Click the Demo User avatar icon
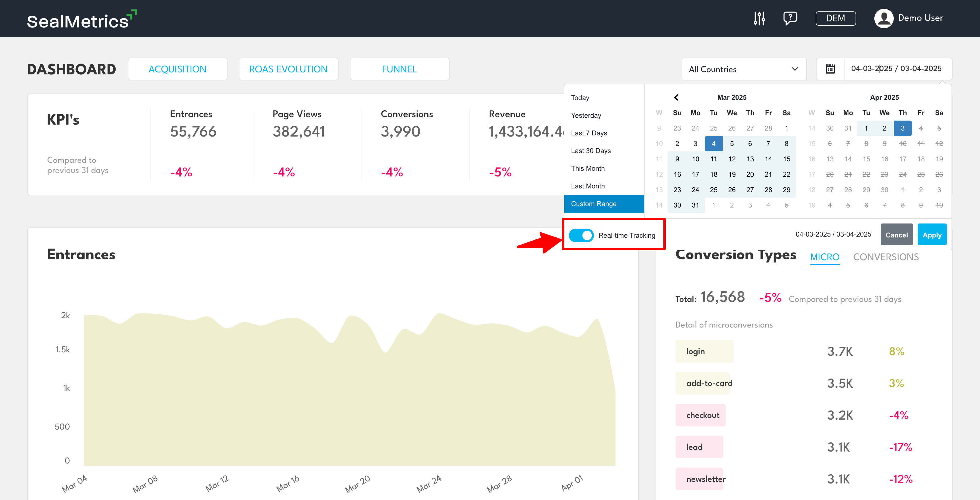The height and width of the screenshot is (500, 980). (x=883, y=18)
